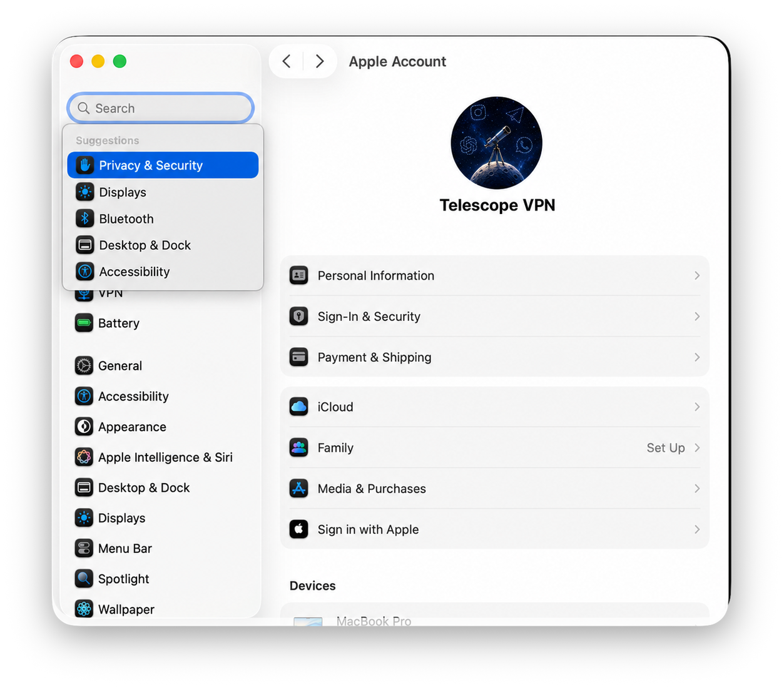This screenshot has width=784, height=687.
Task: Open Appearance settings in sidebar
Action: (161, 427)
